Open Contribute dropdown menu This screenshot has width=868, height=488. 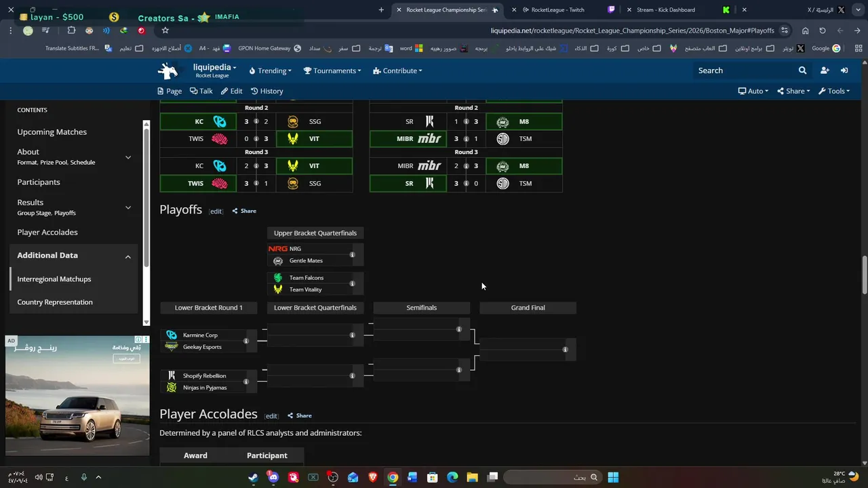coord(397,70)
